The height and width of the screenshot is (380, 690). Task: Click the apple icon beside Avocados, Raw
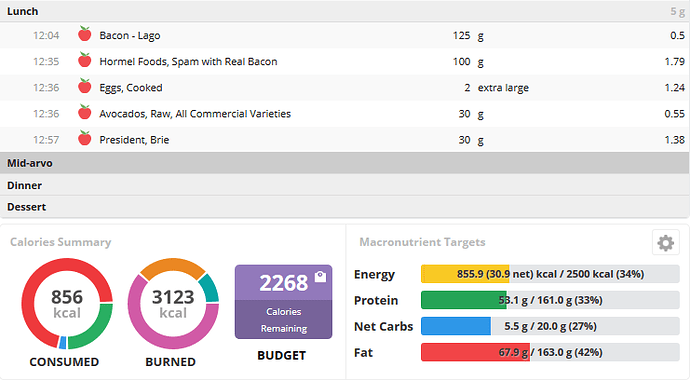click(84, 112)
